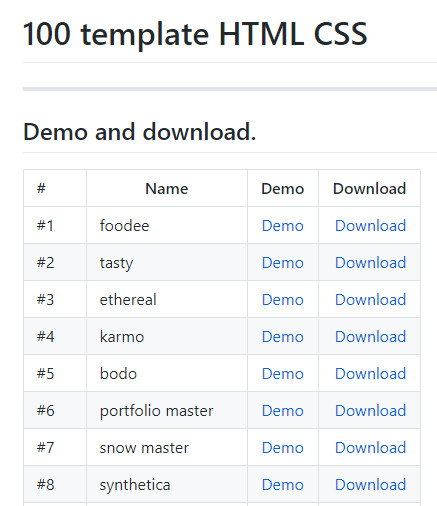Select the Name column header

coord(167,189)
